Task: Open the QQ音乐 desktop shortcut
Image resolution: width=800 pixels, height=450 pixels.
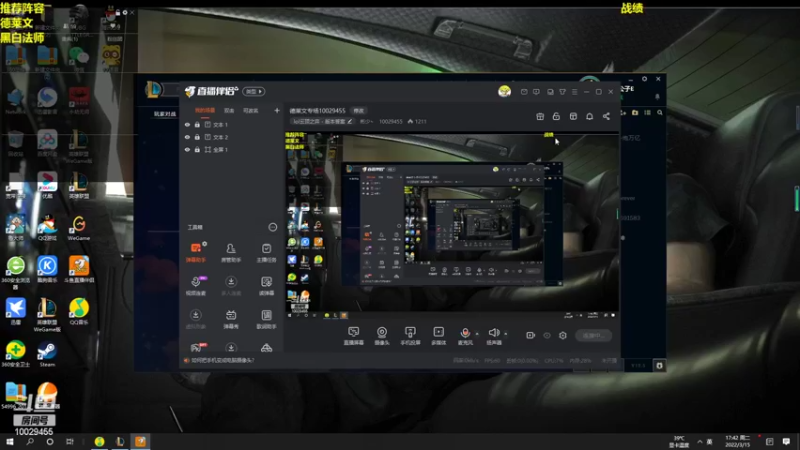Action: (x=79, y=311)
